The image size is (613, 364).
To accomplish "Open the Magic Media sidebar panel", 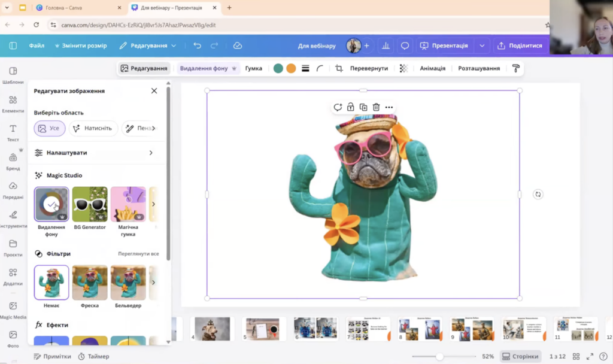I will (13, 311).
